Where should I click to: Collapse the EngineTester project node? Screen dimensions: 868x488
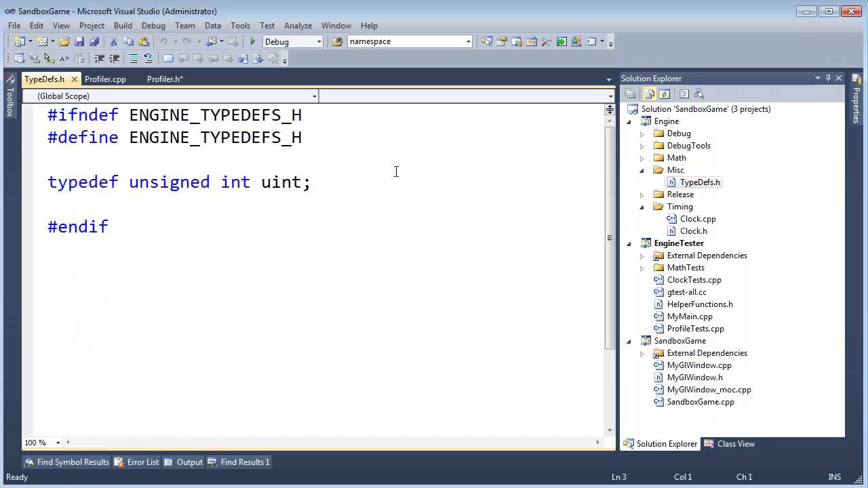point(629,243)
